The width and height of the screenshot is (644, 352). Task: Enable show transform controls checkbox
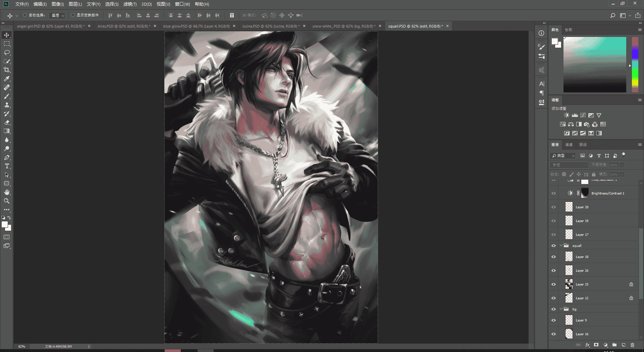click(x=73, y=15)
